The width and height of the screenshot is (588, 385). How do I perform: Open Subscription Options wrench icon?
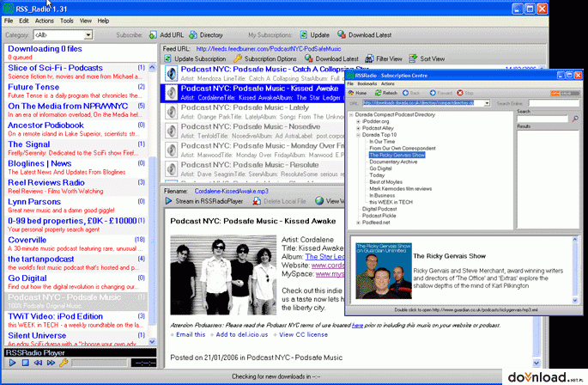pyautogui.click(x=238, y=58)
